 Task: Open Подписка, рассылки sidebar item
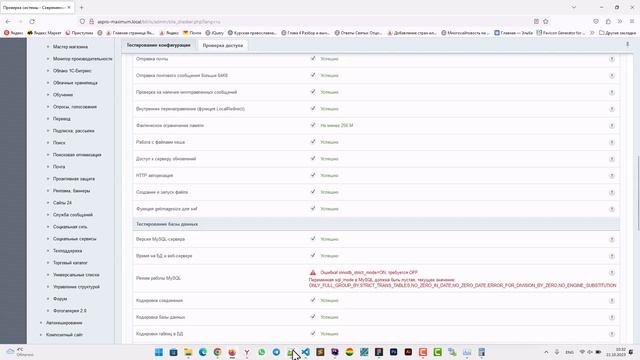[x=73, y=131]
